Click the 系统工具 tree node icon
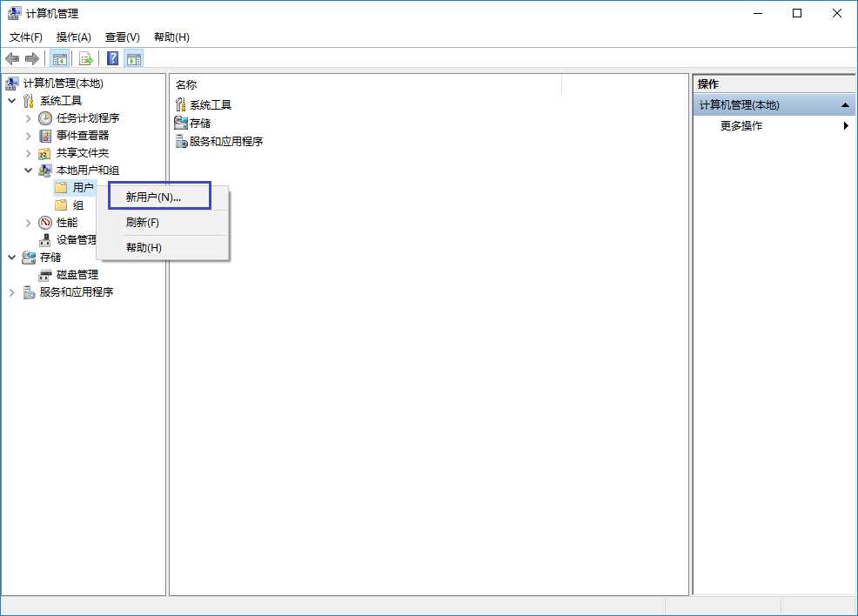This screenshot has height=616, width=858. 29,101
